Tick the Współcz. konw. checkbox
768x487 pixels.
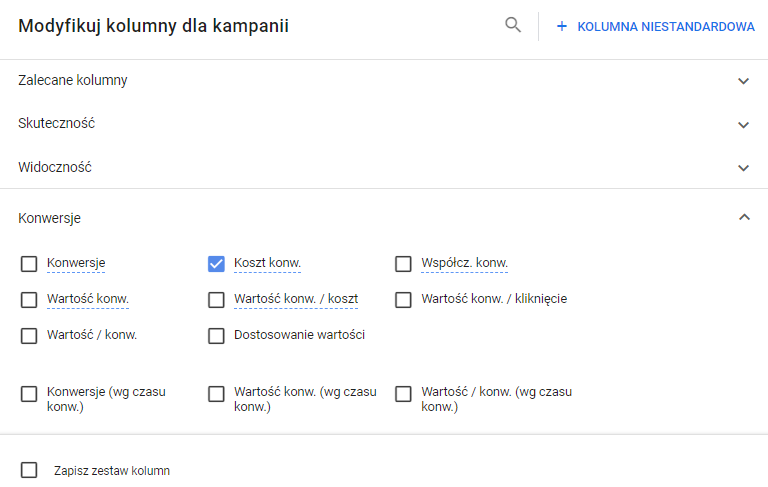click(x=403, y=264)
